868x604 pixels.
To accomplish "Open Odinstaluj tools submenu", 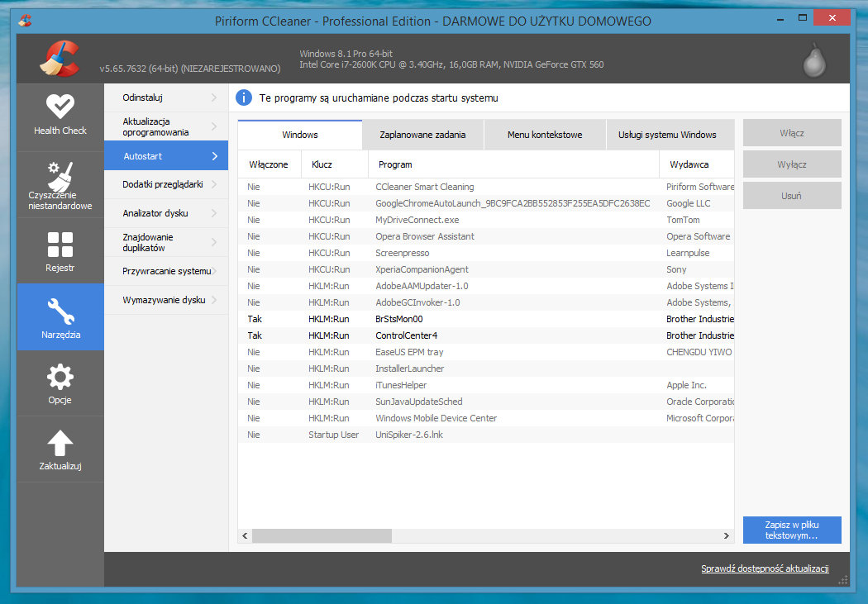I will pos(166,97).
